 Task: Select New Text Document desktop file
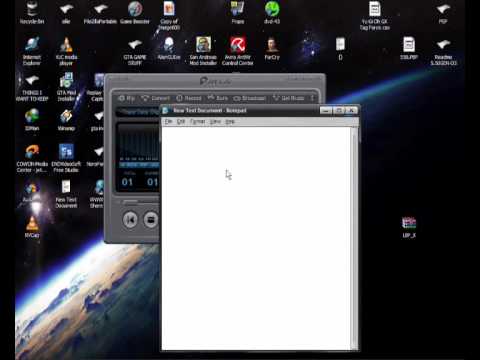(66, 194)
